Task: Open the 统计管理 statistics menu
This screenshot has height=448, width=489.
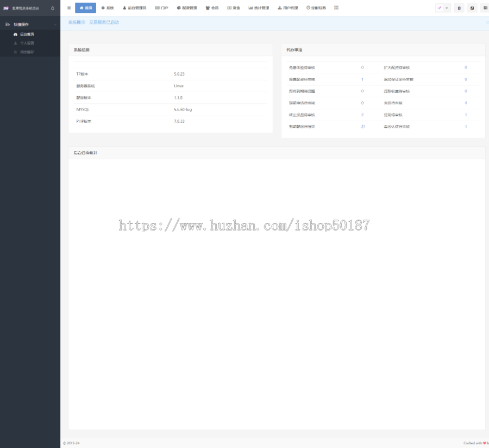Action: 259,8
